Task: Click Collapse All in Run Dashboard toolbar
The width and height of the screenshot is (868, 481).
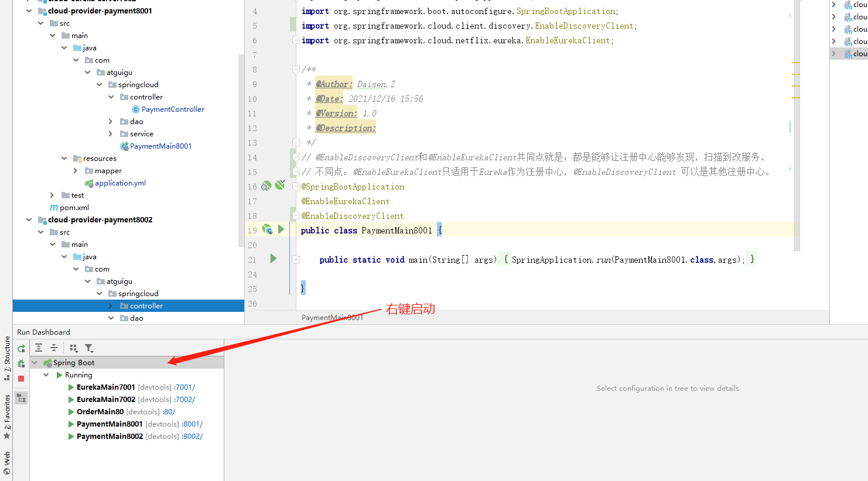Action: pyautogui.click(x=54, y=348)
